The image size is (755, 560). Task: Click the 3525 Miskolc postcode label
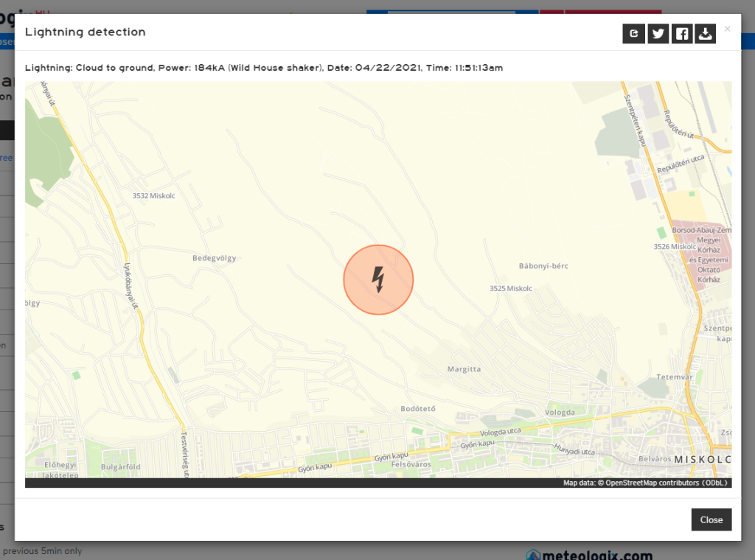(x=510, y=288)
